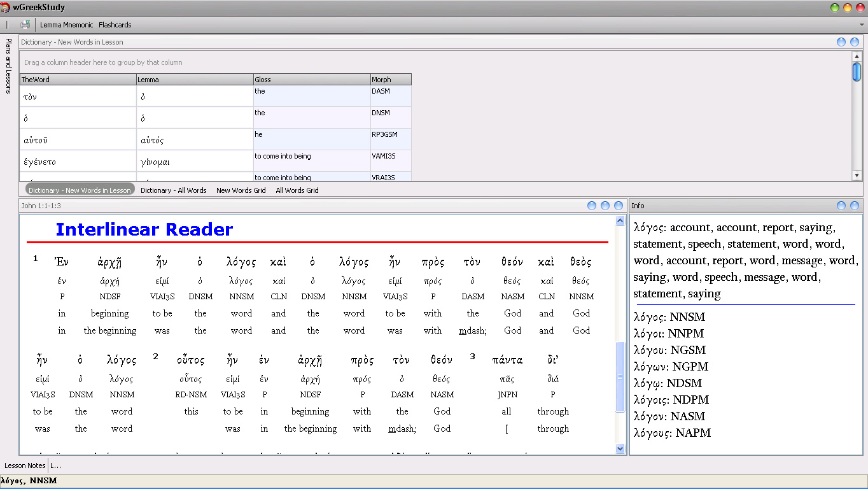The image size is (868, 489).
Task: Click the green window control button
Action: [835, 8]
